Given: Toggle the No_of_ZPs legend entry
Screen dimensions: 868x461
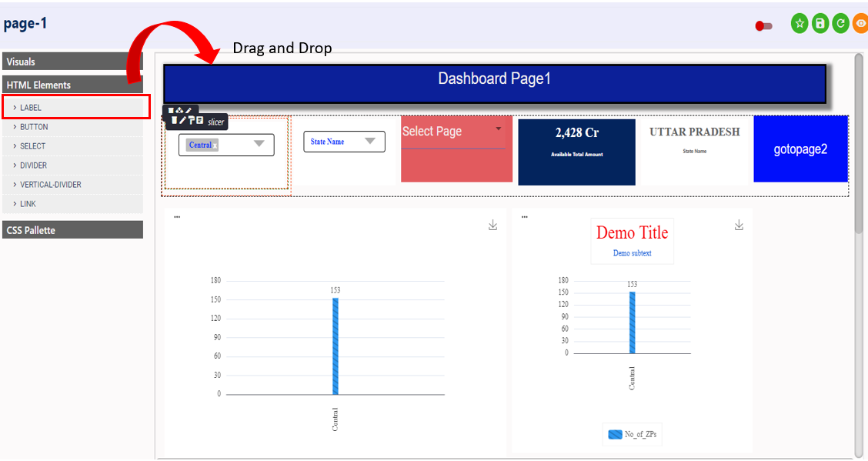Looking at the screenshot, I should 633,434.
